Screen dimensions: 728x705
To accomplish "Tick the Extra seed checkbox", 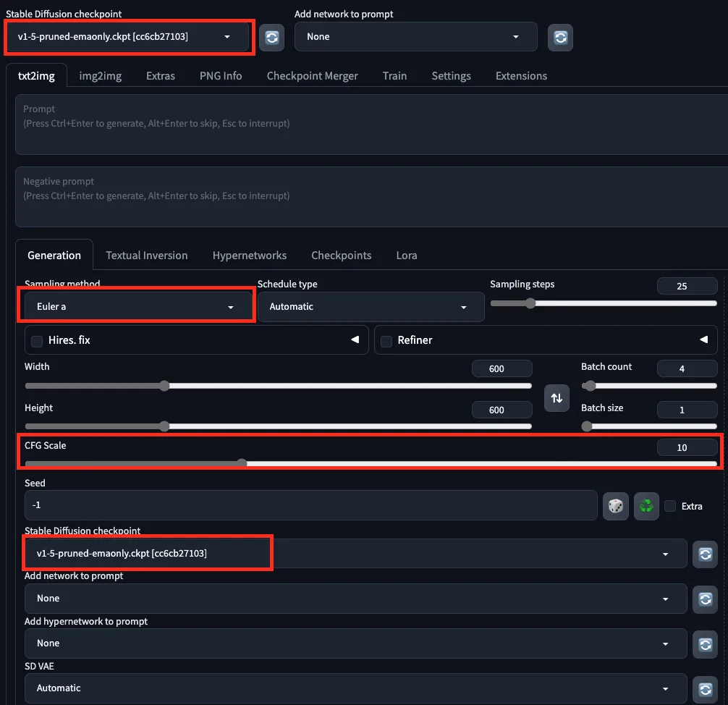I will (671, 506).
